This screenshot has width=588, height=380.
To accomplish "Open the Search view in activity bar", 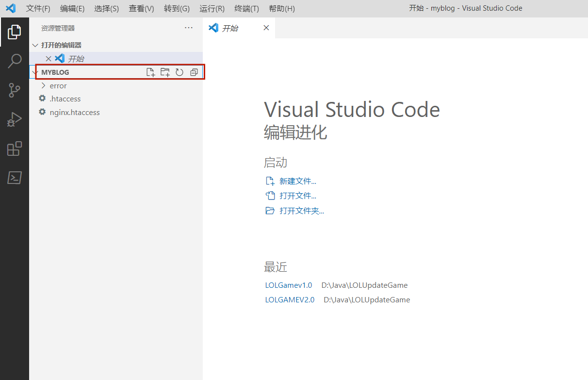I will (15, 61).
